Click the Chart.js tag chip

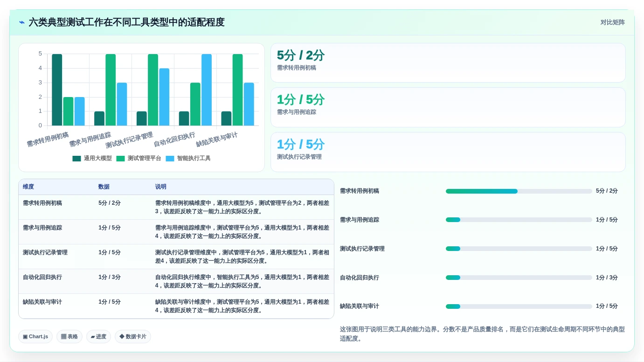(35, 336)
